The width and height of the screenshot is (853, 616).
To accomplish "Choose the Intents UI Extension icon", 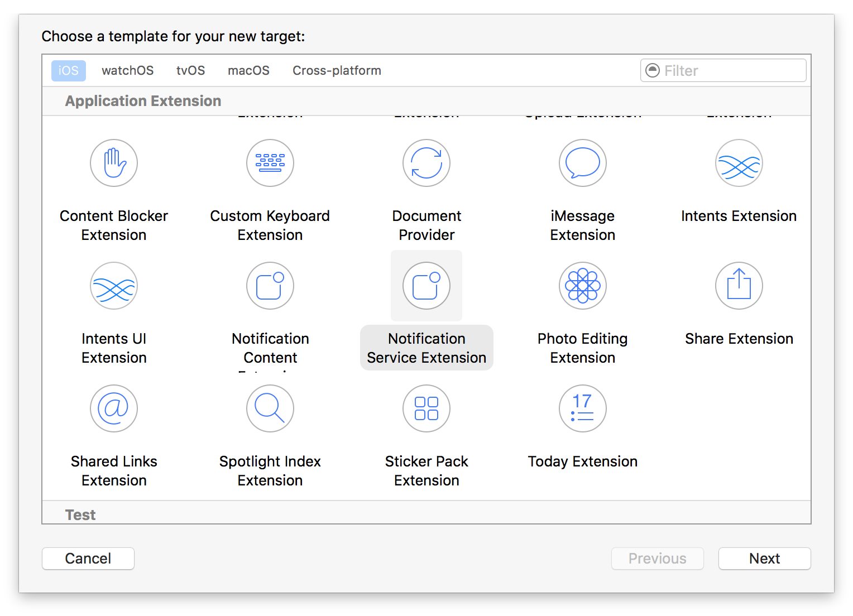I will click(x=114, y=286).
